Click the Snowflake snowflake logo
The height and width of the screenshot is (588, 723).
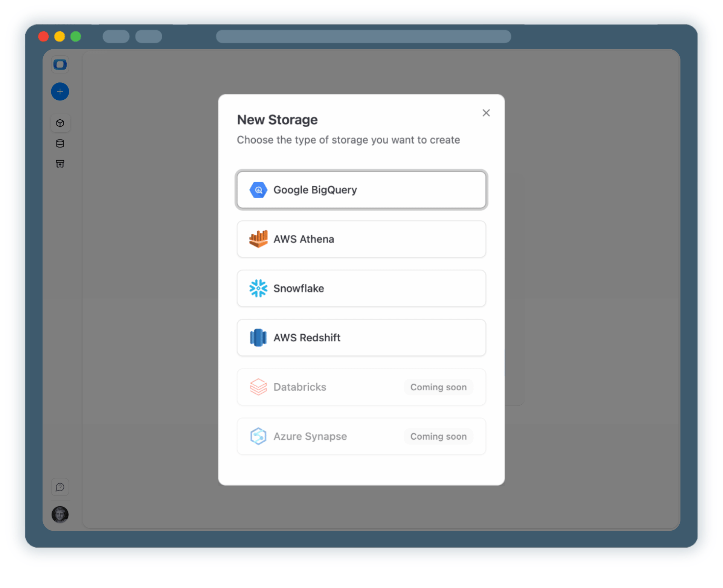point(258,288)
